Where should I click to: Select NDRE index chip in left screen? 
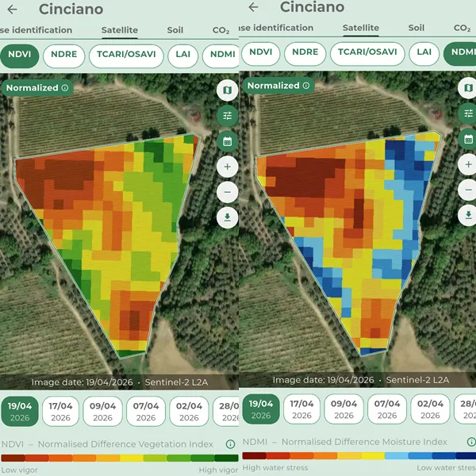(63, 56)
